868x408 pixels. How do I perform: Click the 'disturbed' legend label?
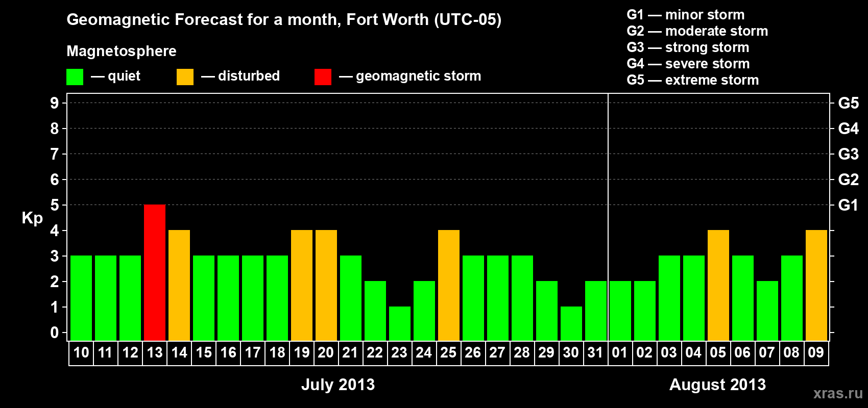(249, 76)
